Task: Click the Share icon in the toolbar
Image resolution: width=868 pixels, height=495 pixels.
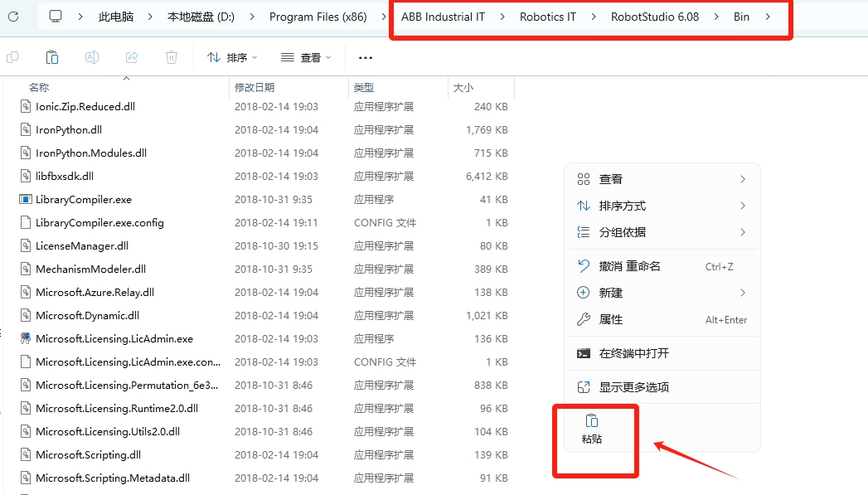Action: [131, 56]
